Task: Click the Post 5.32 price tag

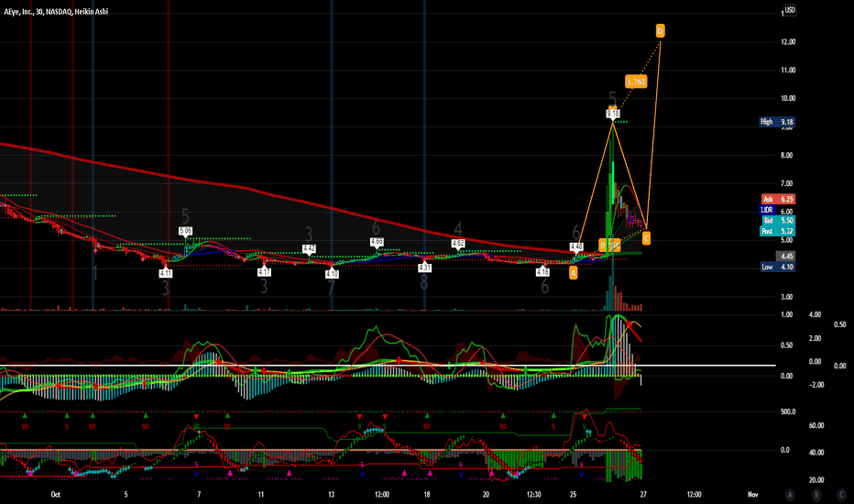Action: (x=777, y=231)
